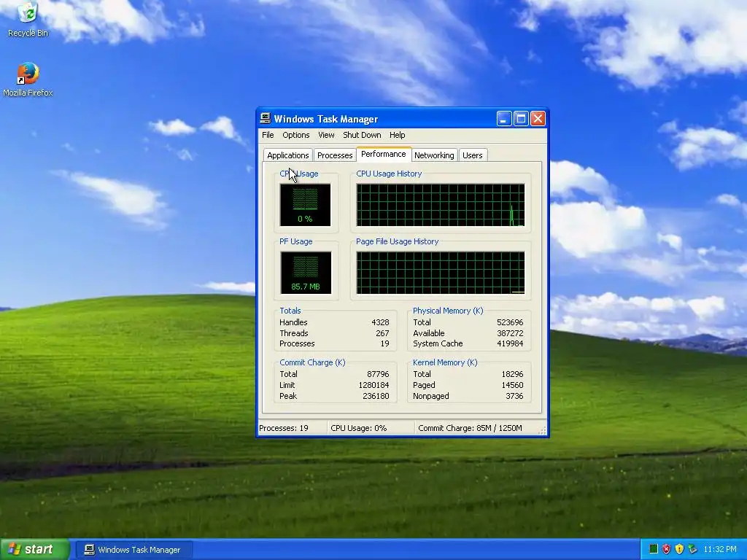
Task: Click the Task Manager window resize grip
Action: (542, 430)
